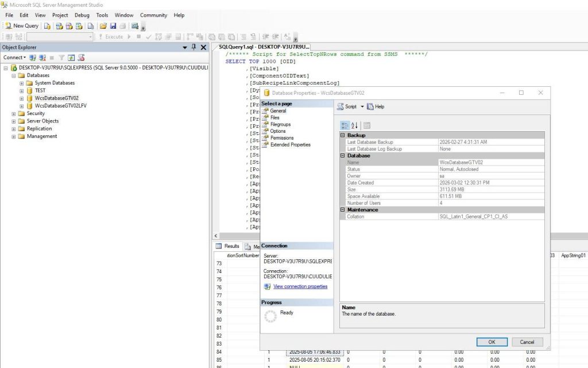
Task: Select the SQLQuery1.sql document tab
Action: [264, 47]
